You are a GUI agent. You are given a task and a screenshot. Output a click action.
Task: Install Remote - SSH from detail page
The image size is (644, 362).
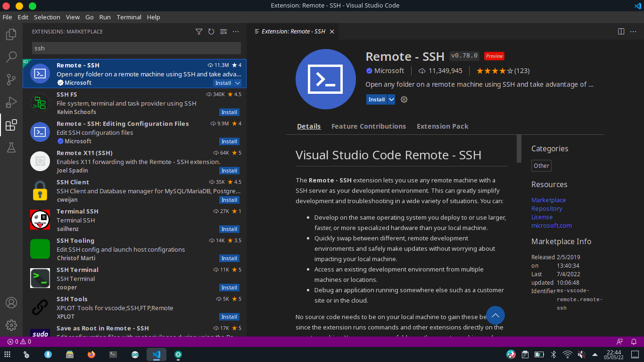tap(377, 99)
